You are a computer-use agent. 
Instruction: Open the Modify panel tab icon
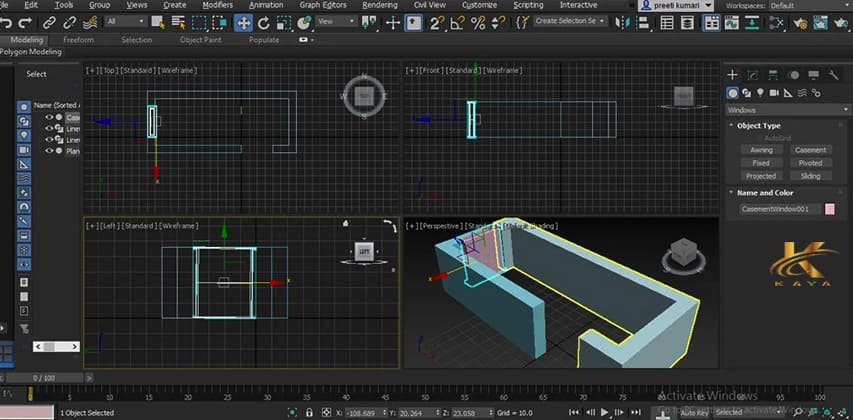pyautogui.click(x=753, y=75)
